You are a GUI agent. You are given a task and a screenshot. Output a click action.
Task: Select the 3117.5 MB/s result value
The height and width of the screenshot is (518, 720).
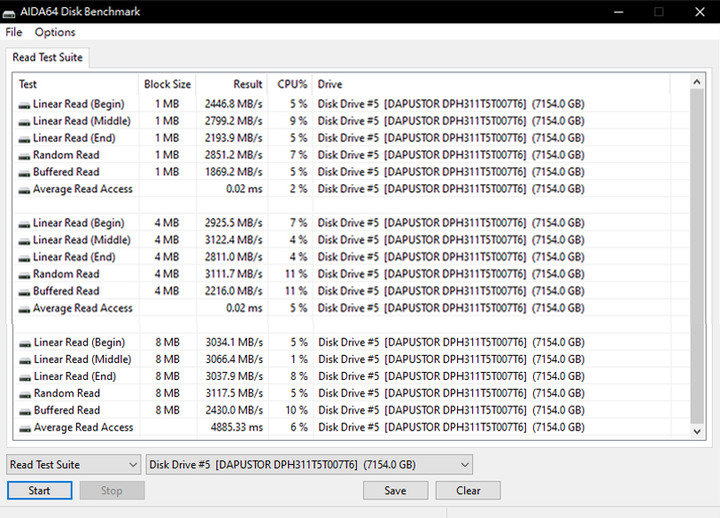[x=234, y=394]
